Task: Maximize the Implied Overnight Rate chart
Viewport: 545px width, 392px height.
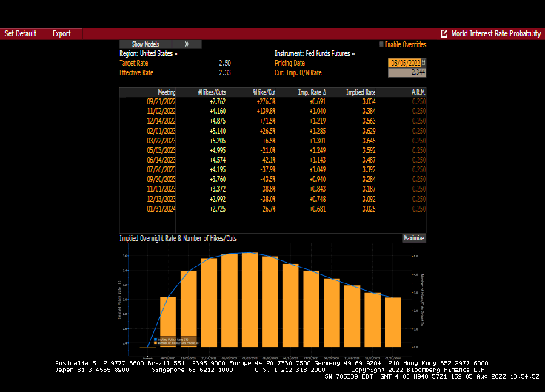Action: tap(414, 238)
